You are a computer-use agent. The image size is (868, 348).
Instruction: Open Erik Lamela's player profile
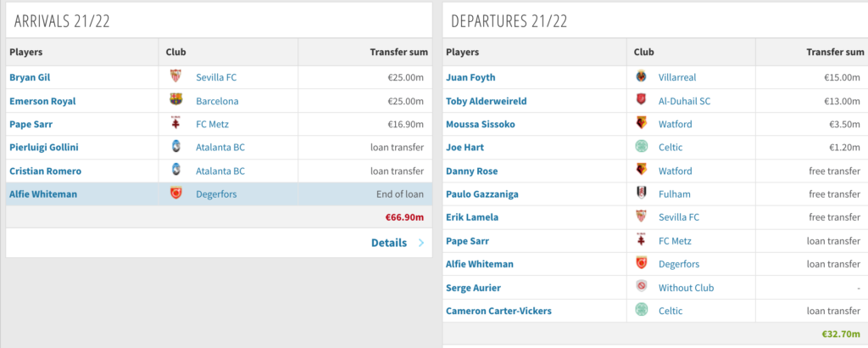(x=472, y=217)
